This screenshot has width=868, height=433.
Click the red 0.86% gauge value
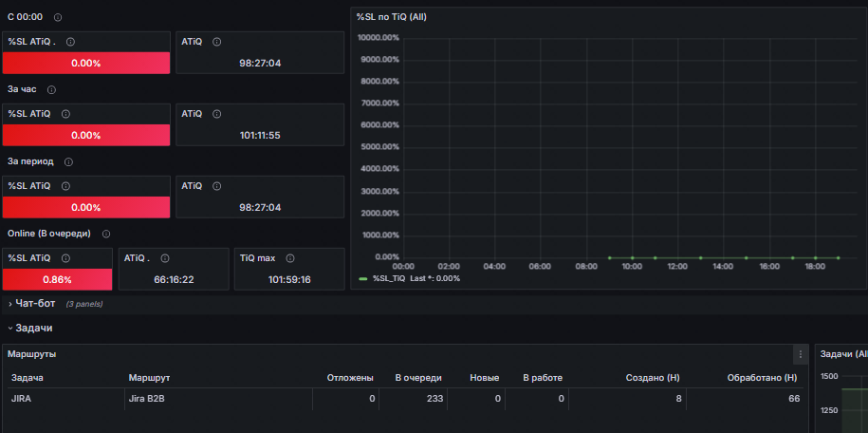pyautogui.click(x=57, y=279)
